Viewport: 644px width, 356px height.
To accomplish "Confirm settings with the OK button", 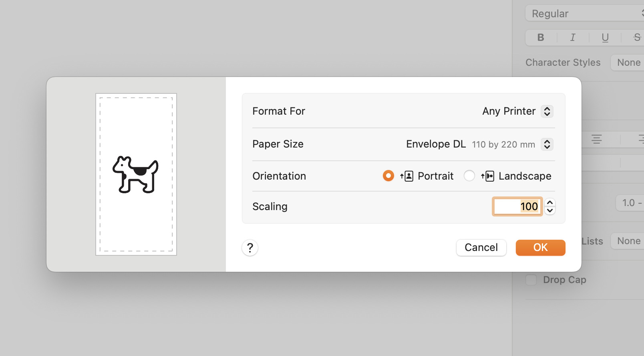I will [x=540, y=247].
